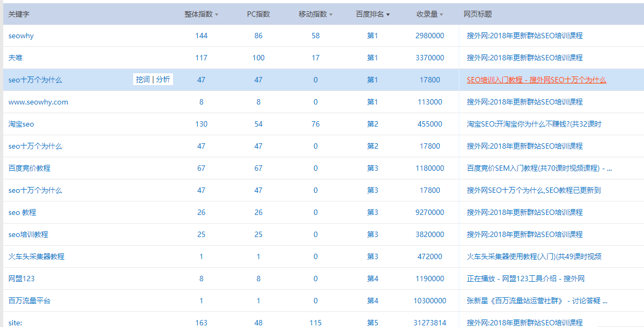Open red title link SEO培训入门教程 - 搜外网SEO十万个为什么
Image resolution: width=644 pixels, height=327 pixels.
coord(536,80)
